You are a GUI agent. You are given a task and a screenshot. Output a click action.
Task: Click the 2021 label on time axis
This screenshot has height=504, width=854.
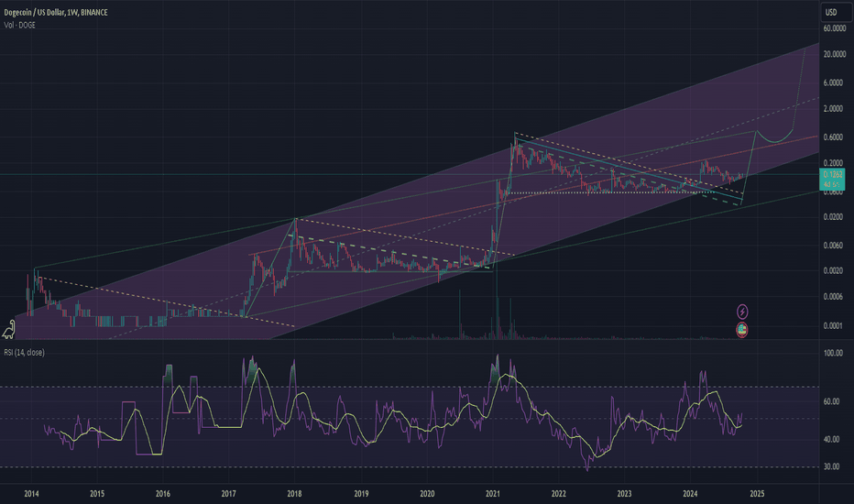(493, 494)
